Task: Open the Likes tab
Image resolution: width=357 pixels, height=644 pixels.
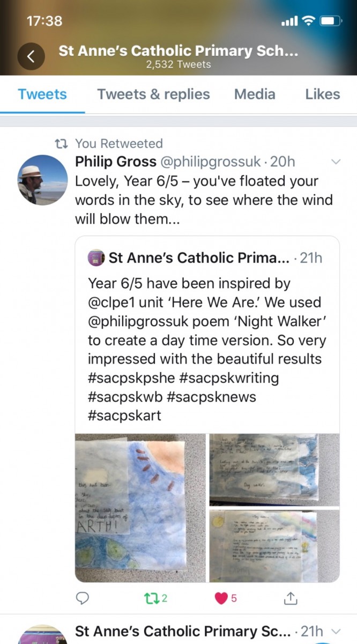Action: point(322,94)
